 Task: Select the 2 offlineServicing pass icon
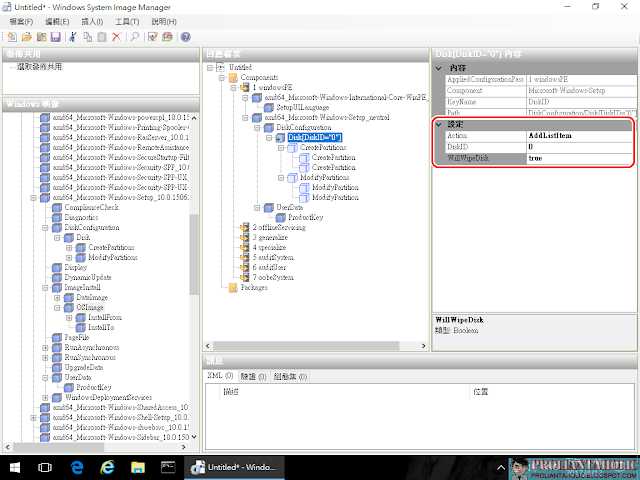point(244,227)
